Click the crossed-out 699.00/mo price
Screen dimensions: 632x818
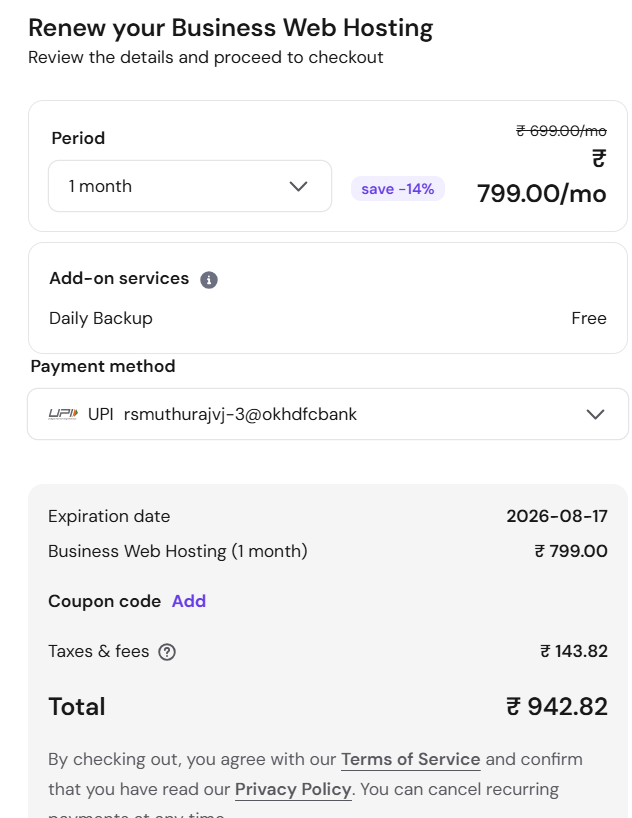coord(562,131)
